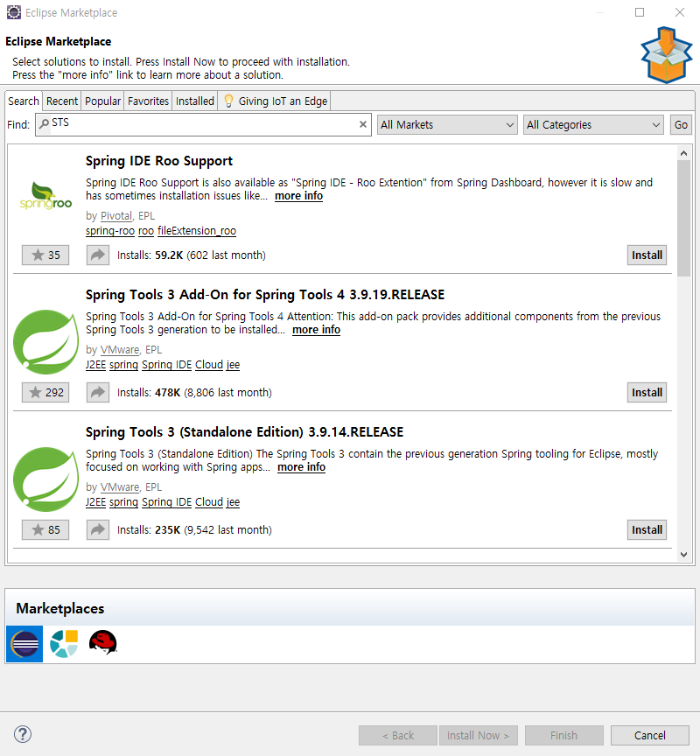Maximize the Eclipse Marketplace window

640,12
